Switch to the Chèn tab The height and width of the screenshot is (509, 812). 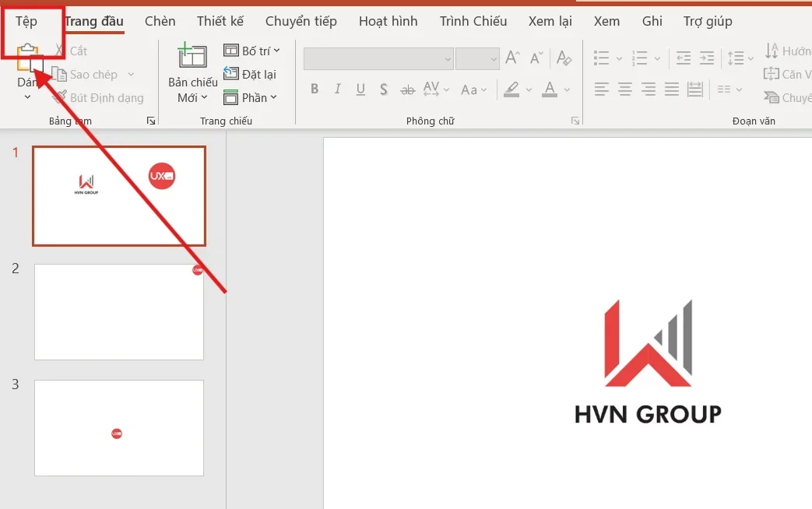click(x=160, y=21)
